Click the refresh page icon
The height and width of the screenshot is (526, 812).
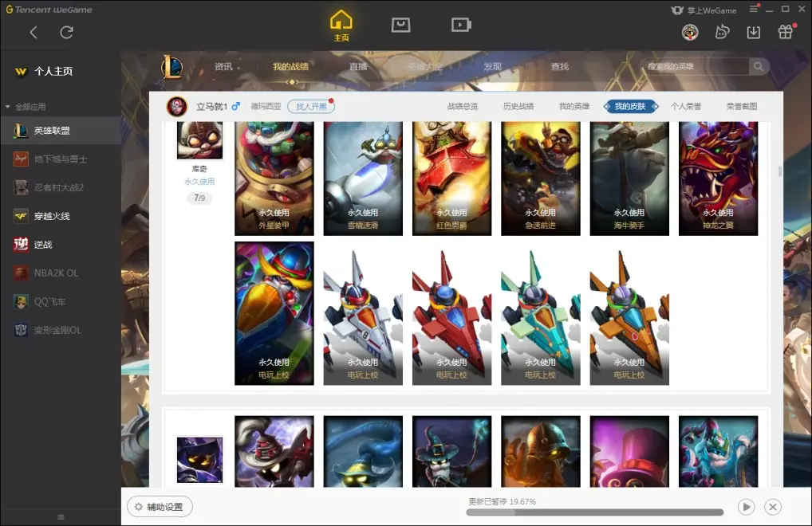click(x=66, y=33)
